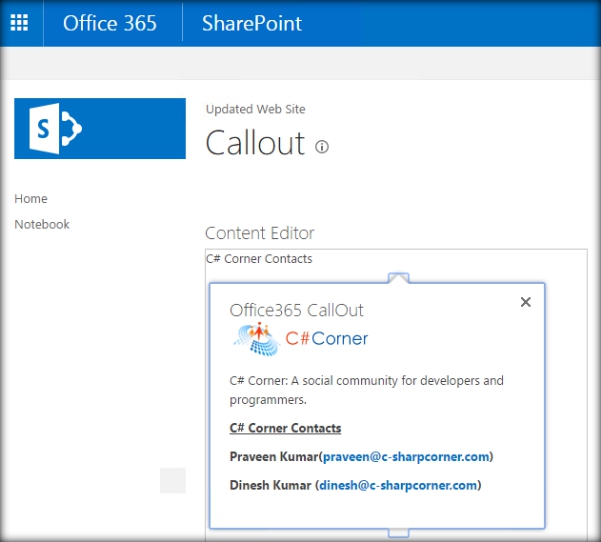Screen dimensions: 601x542
Task: Click the name Praveen Kumar
Action: click(x=274, y=457)
